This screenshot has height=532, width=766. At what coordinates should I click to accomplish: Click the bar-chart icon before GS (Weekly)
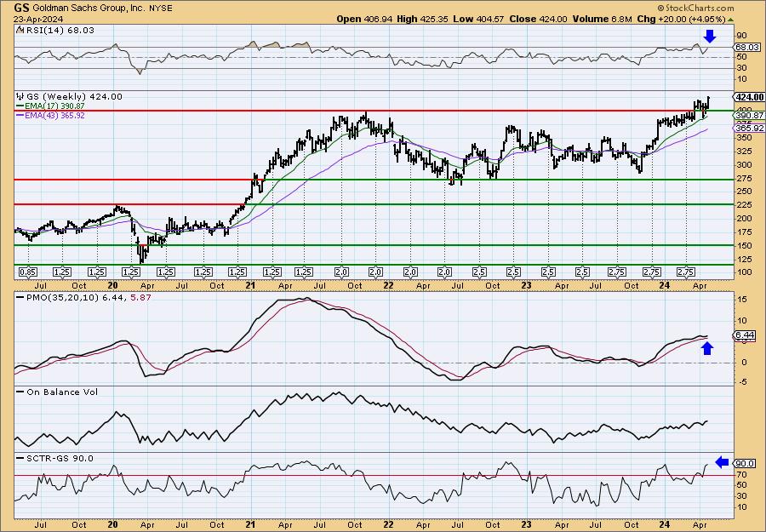pos(20,97)
